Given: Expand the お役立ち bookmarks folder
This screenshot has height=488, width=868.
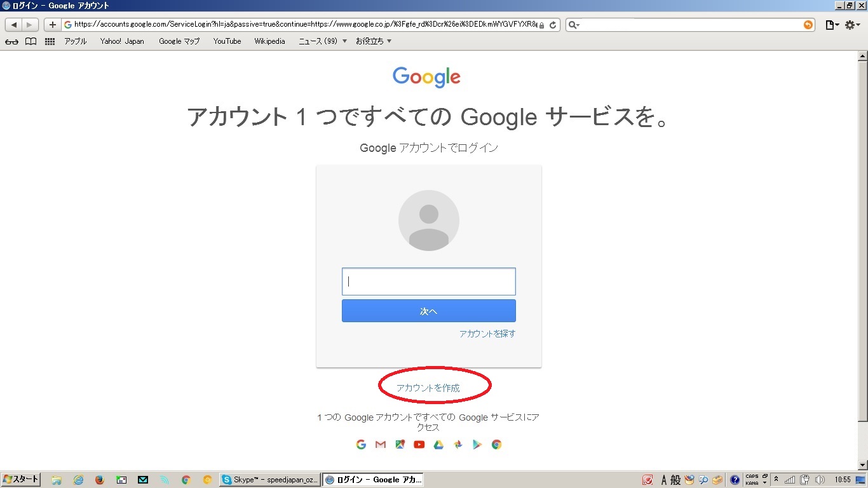Looking at the screenshot, I should tap(374, 41).
